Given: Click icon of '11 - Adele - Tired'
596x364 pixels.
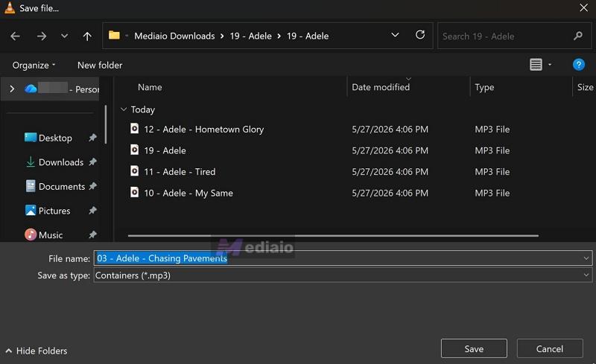Looking at the screenshot, I should tap(135, 170).
